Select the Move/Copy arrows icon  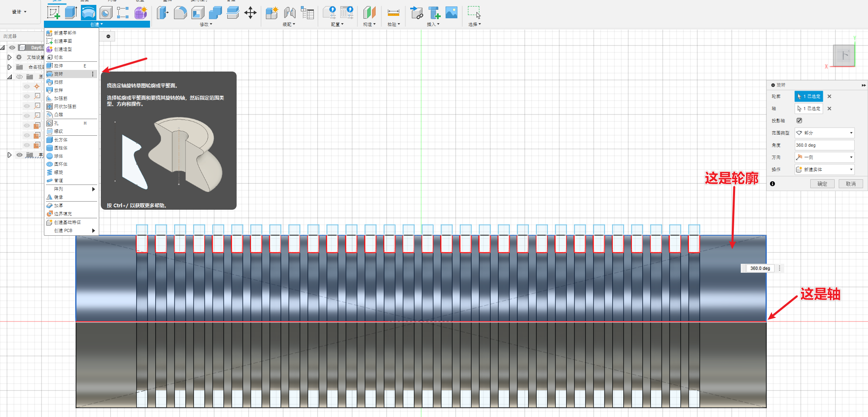click(250, 13)
